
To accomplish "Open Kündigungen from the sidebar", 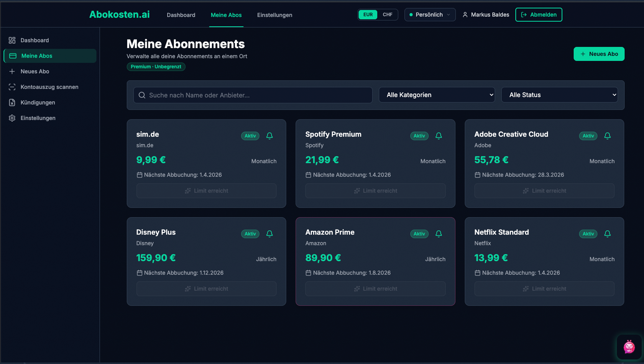I will (x=38, y=103).
